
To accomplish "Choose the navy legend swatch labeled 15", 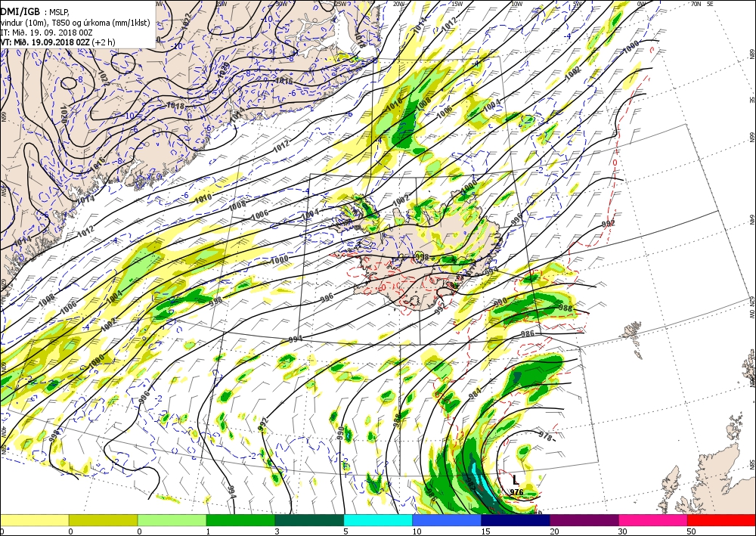I will pyautogui.click(x=516, y=520).
